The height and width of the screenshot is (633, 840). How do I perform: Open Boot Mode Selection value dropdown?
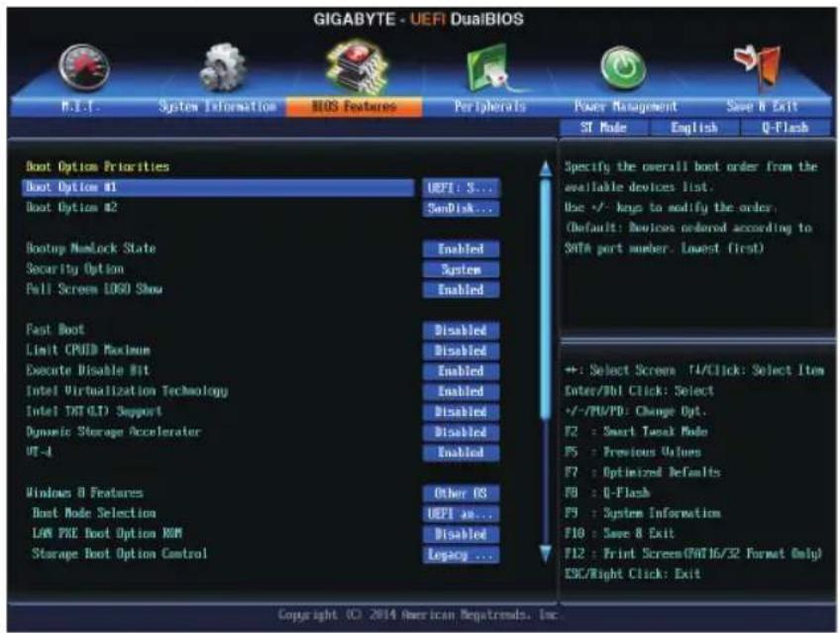coord(462,513)
